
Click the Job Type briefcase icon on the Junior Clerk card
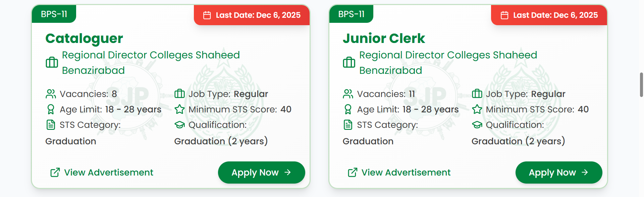(477, 94)
